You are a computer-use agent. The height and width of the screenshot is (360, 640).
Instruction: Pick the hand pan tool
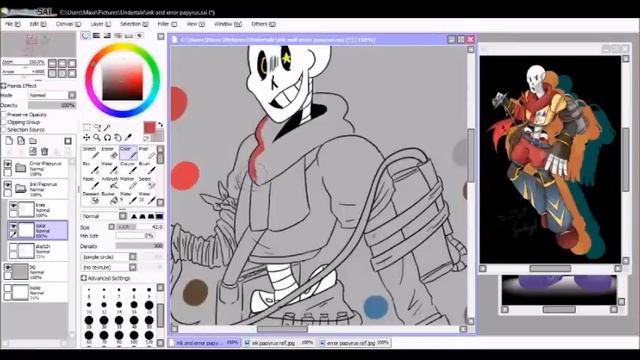coord(118,138)
